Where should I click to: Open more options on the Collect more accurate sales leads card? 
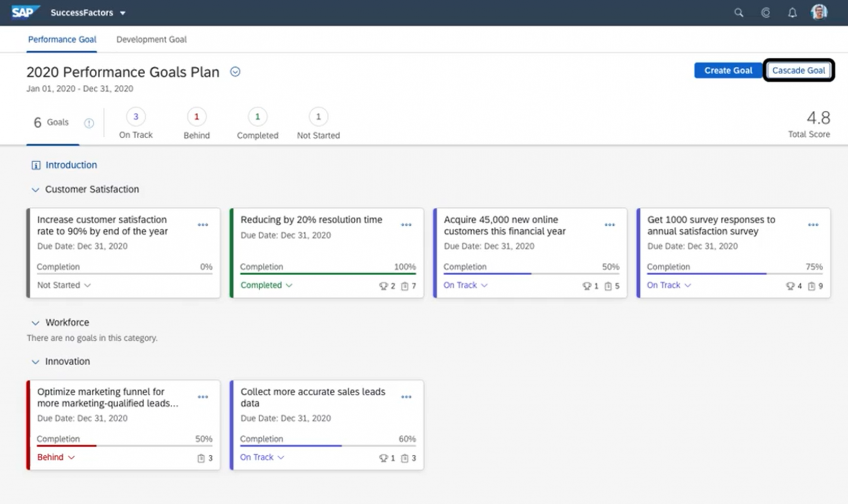point(407,397)
